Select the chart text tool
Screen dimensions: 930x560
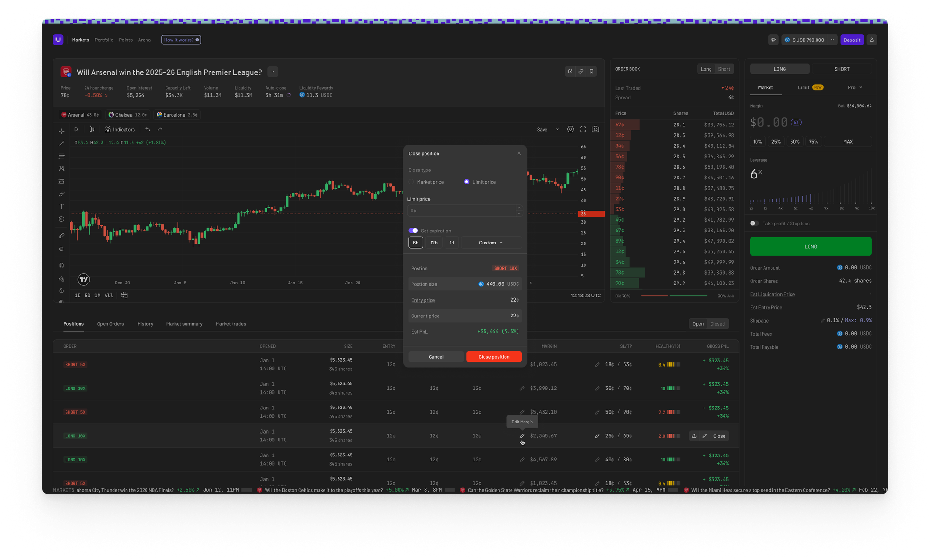click(x=61, y=206)
